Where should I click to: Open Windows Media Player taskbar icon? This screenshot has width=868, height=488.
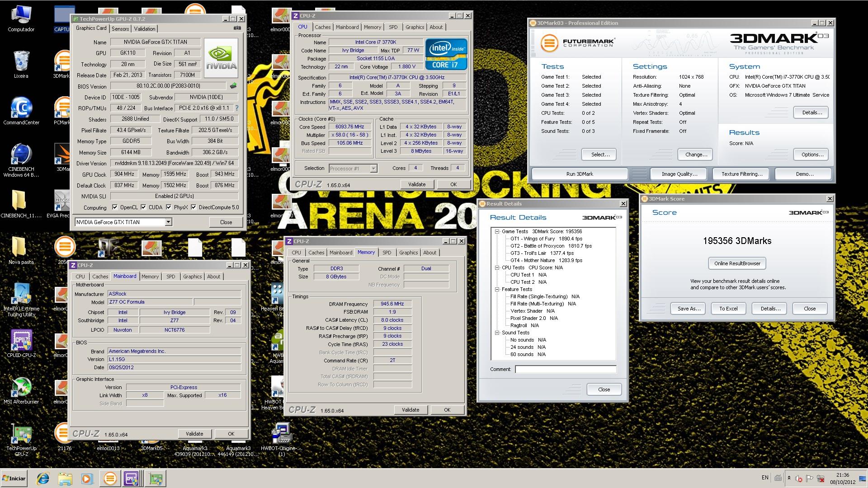coord(87,479)
